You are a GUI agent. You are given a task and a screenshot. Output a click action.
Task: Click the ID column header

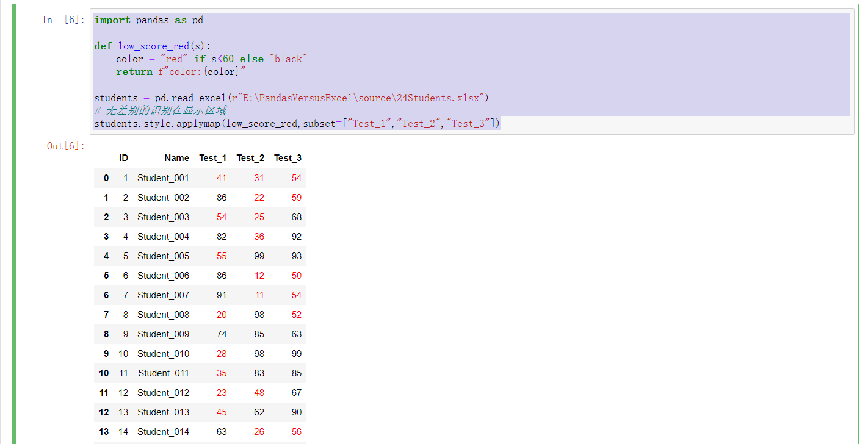[x=123, y=158]
